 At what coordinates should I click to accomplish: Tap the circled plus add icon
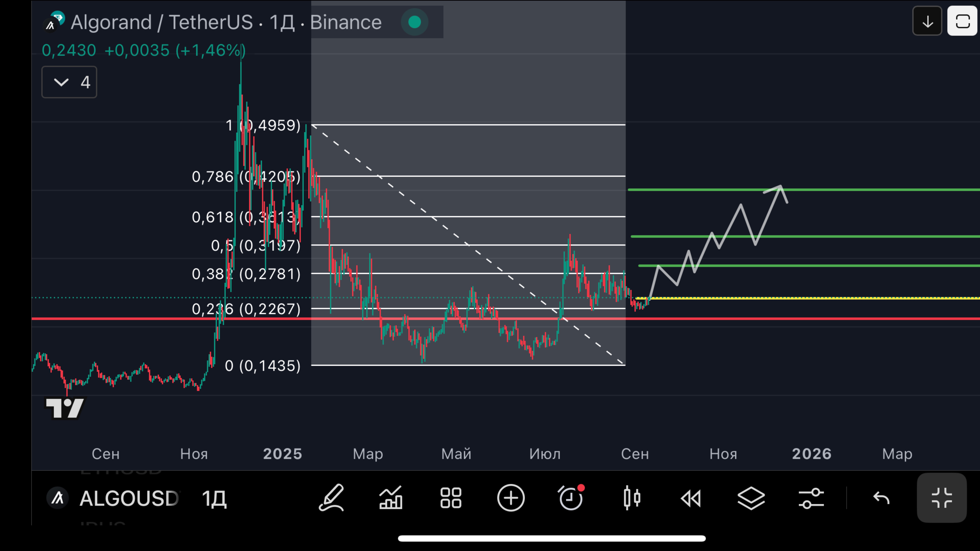[x=511, y=498]
